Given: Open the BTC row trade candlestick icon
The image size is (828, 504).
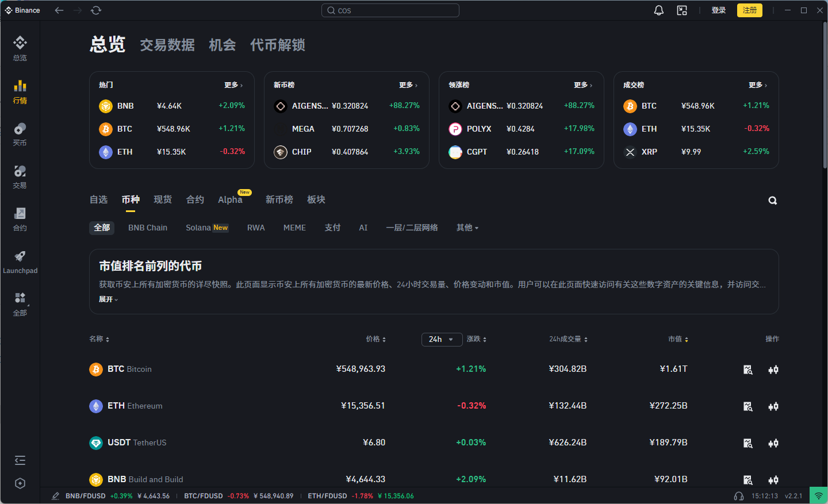Looking at the screenshot, I should [x=773, y=370].
